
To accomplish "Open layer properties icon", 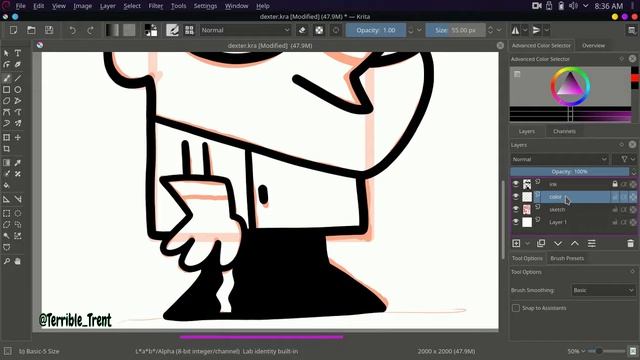I will click(x=591, y=243).
